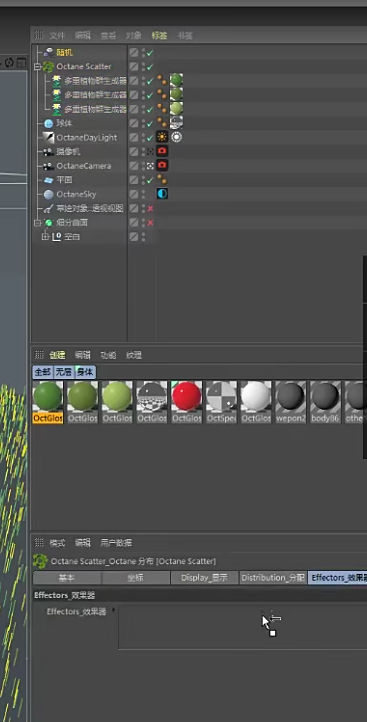This screenshot has height=722, width=367.
Task: Open the 用户数据 menu in attributes
Action: coord(116,543)
